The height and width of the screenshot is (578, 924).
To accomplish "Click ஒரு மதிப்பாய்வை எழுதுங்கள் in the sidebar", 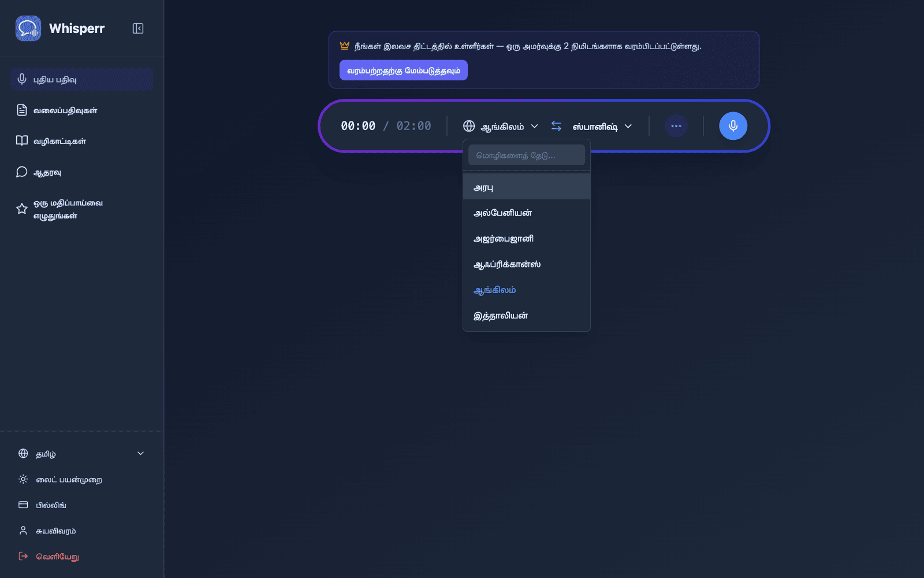I will click(81, 209).
